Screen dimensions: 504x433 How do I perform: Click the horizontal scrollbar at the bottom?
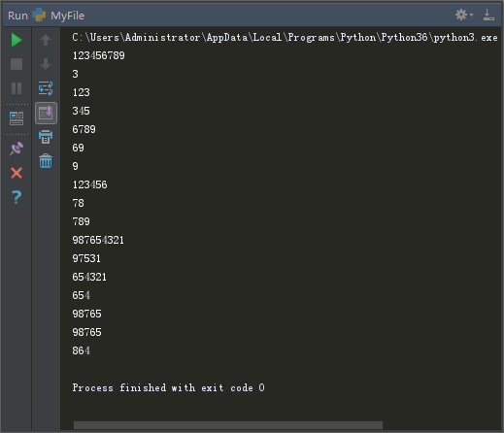click(228, 425)
